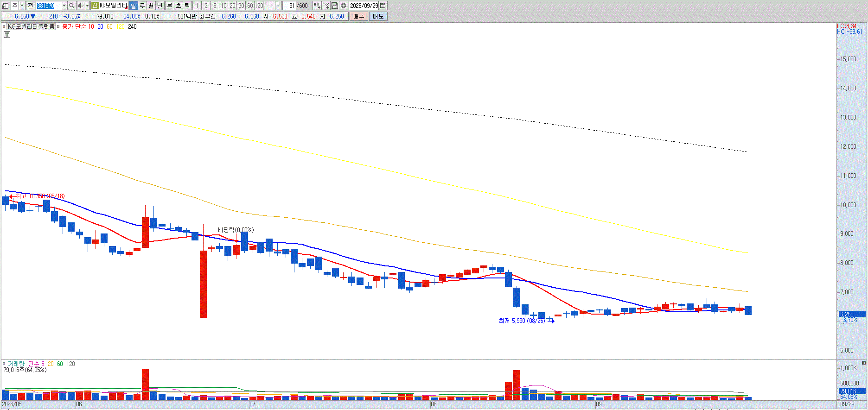Switch to minute (분) chart
This screenshot has height=410, width=868.
169,6
